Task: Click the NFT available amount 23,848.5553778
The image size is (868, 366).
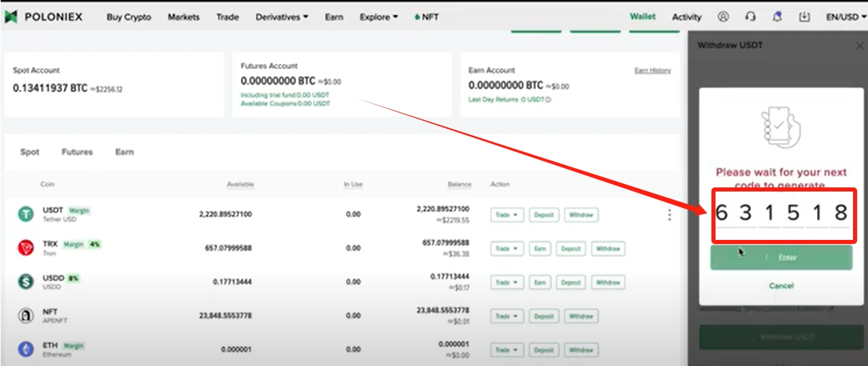Action: (225, 316)
